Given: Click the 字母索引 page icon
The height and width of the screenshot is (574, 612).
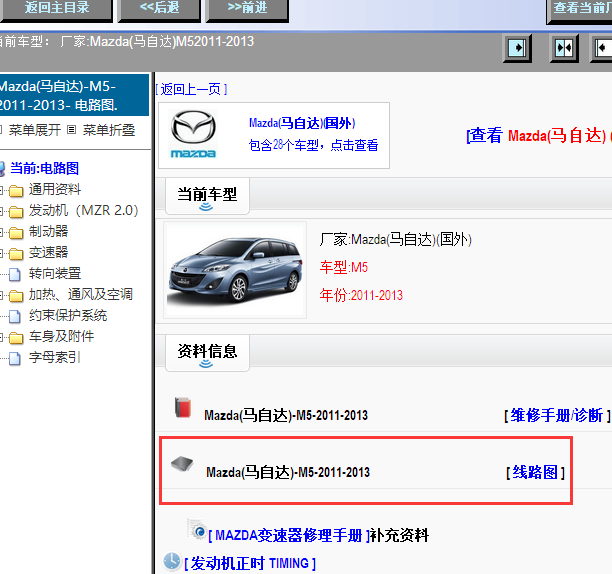Looking at the screenshot, I should click(15, 358).
